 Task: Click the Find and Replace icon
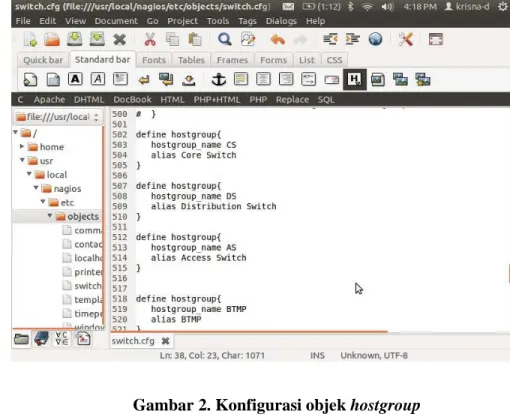click(248, 39)
